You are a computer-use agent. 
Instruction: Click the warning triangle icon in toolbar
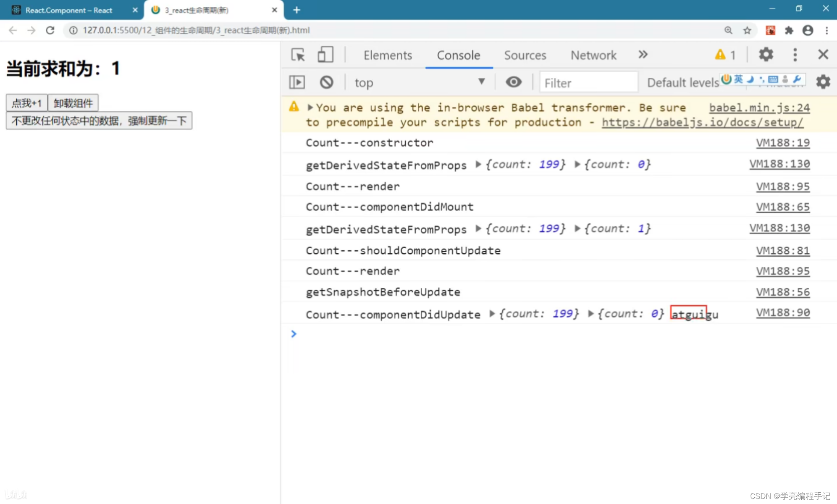pos(721,55)
